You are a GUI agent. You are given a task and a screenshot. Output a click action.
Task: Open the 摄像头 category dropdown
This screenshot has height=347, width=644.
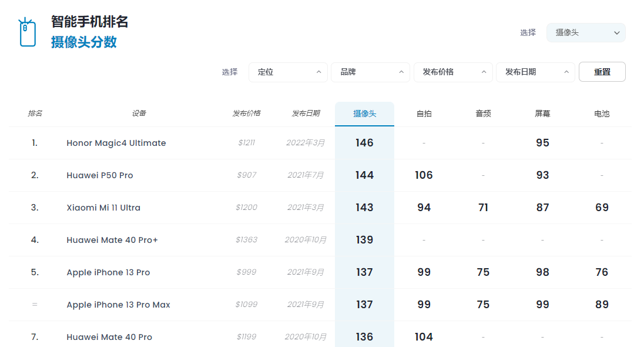click(585, 33)
